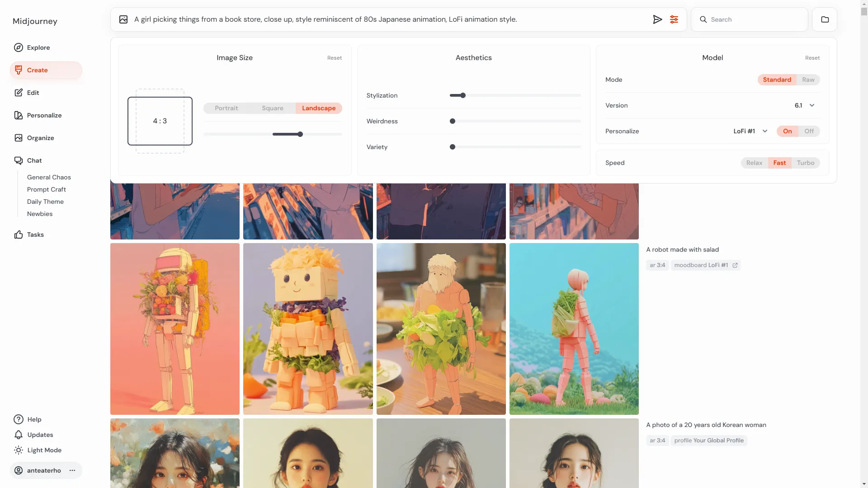The image size is (868, 488).
Task: Expand the Version 6.1 dropdown
Action: pos(812,105)
